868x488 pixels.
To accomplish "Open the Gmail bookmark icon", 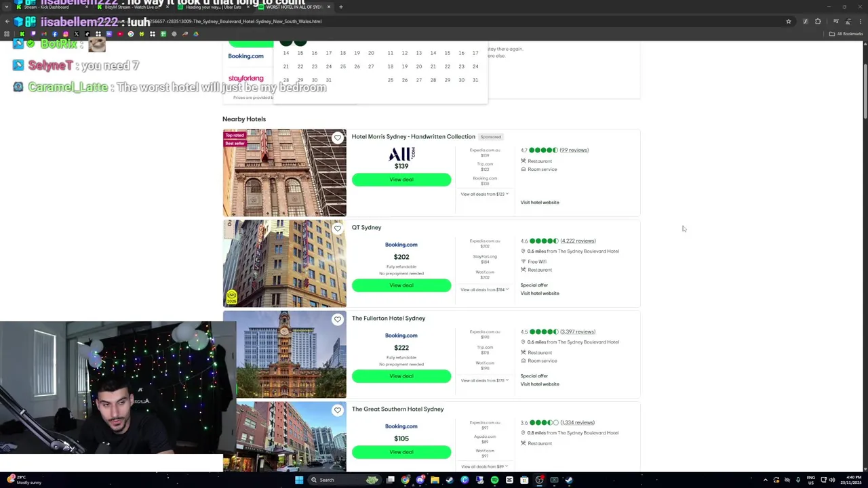I will click(43, 34).
